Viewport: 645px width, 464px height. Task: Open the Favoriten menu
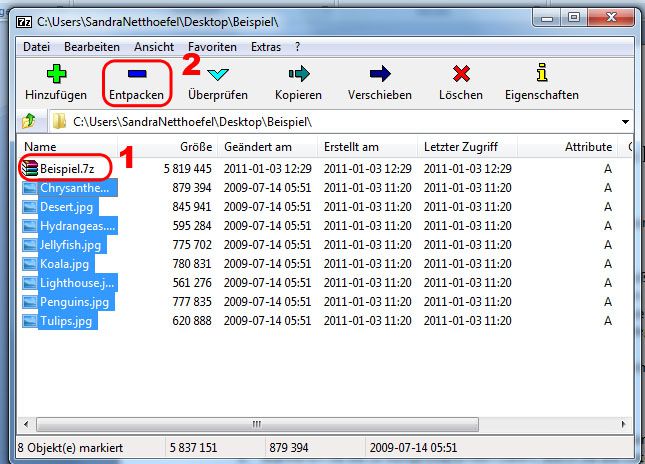212,47
